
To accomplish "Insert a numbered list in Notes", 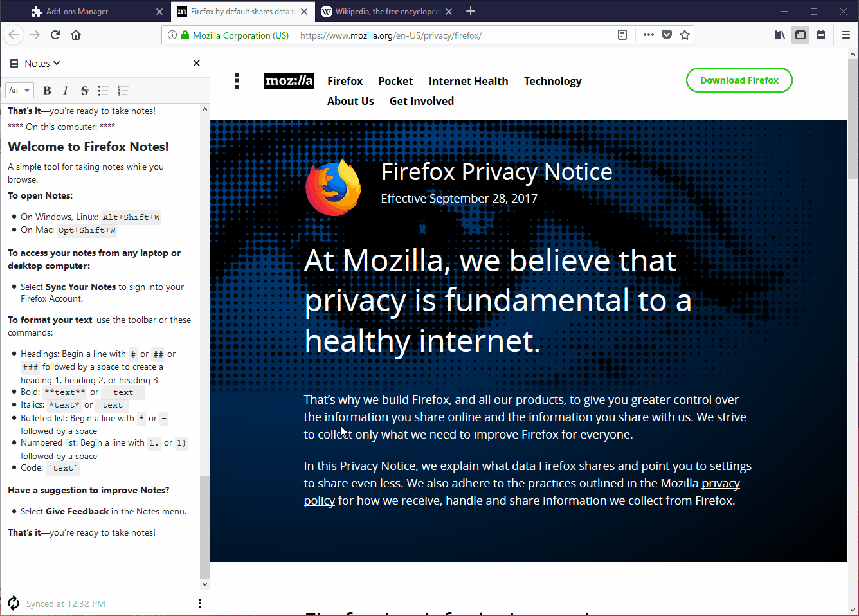I will tap(123, 91).
